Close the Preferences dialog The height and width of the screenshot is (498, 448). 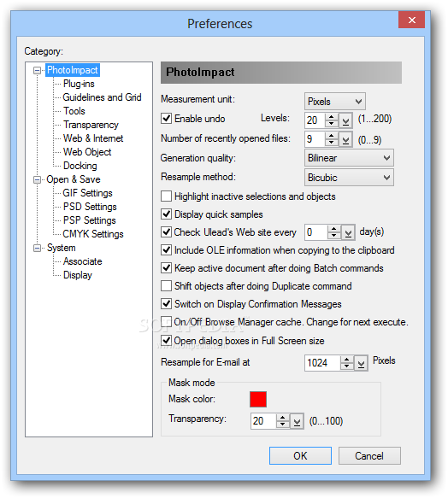pos(412,20)
